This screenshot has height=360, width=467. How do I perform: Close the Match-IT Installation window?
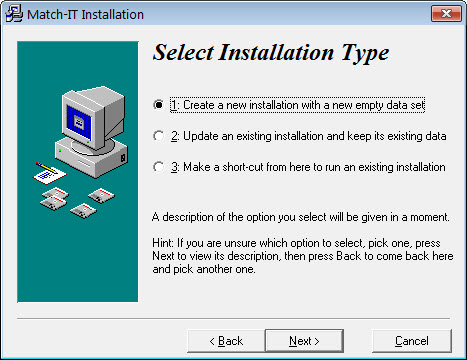(446, 14)
